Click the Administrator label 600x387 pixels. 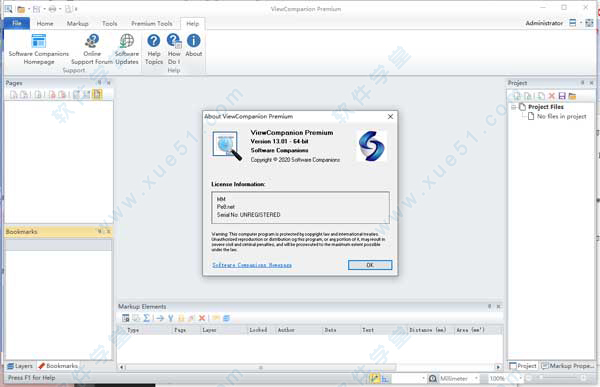[544, 23]
